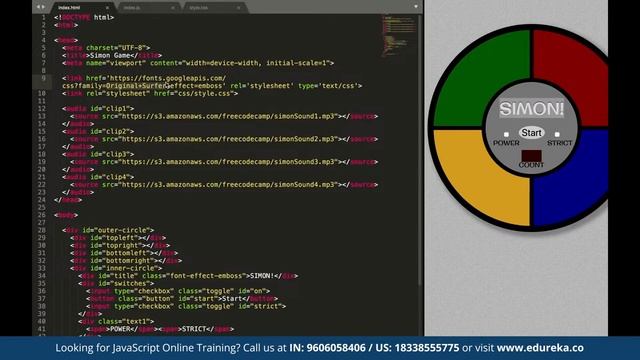640x360 pixels.
Task: Click the simonSound4.mp3 URL
Action: pos(229,185)
